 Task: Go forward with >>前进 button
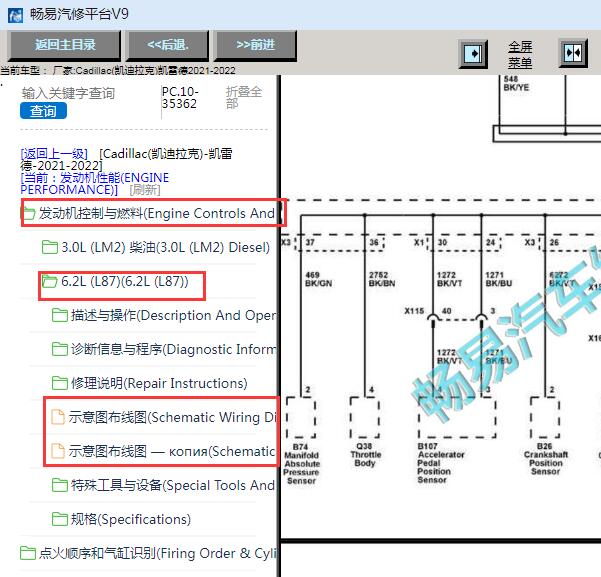pos(255,45)
